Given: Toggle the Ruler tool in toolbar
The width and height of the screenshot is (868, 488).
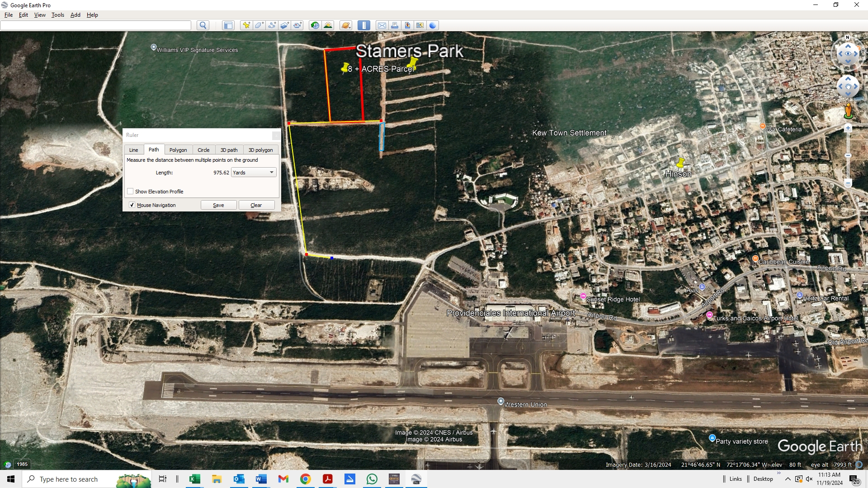Looking at the screenshot, I should pyautogui.click(x=364, y=25).
